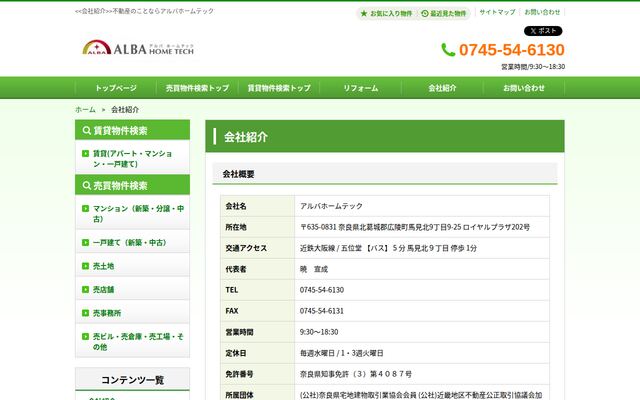Click the arrow icon next to 売店舗
The width and height of the screenshot is (640, 400).
point(85,289)
